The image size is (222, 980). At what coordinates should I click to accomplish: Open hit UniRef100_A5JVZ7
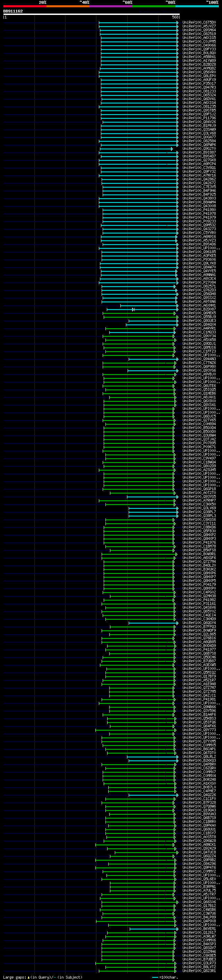[199, 26]
